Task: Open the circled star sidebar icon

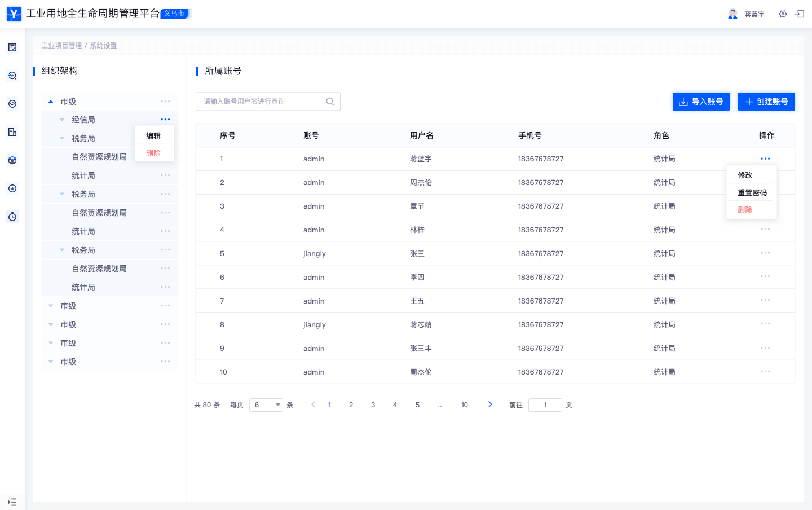Action: pos(12,188)
